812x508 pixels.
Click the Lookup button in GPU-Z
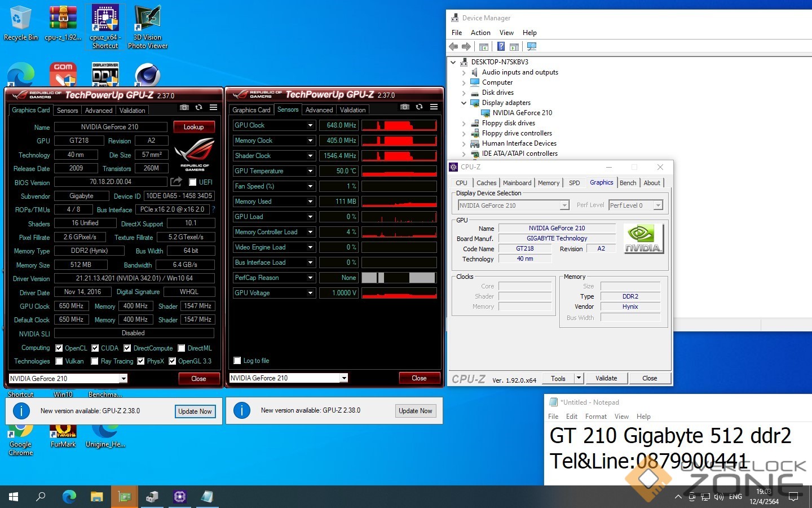(x=193, y=127)
